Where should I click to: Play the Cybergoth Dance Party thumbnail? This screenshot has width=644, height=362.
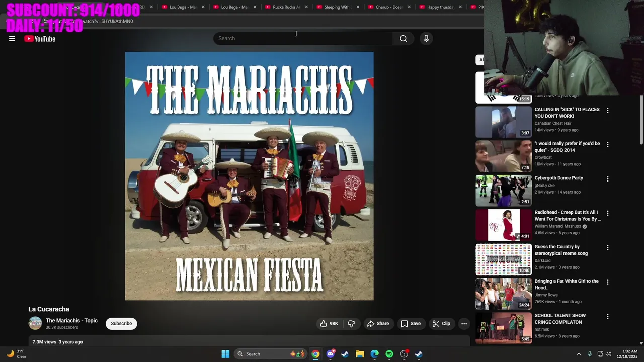pos(504,191)
